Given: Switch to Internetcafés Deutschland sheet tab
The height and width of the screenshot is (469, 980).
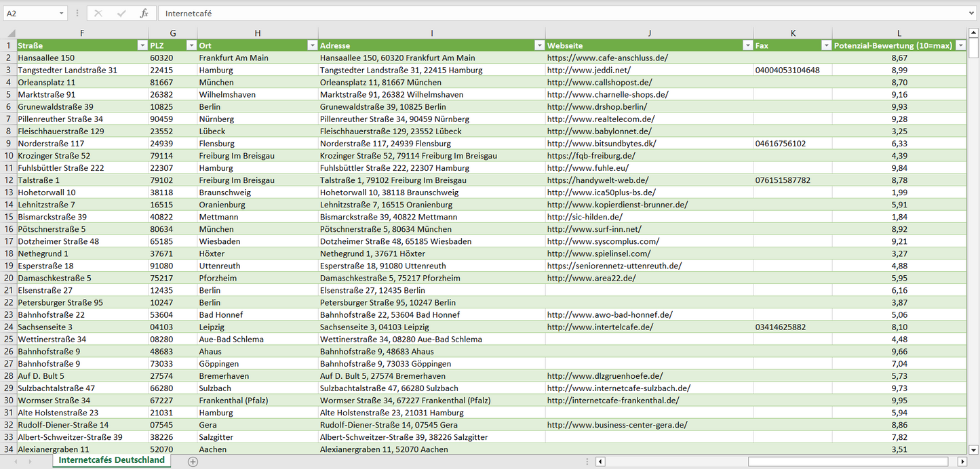Looking at the screenshot, I should click(111, 460).
